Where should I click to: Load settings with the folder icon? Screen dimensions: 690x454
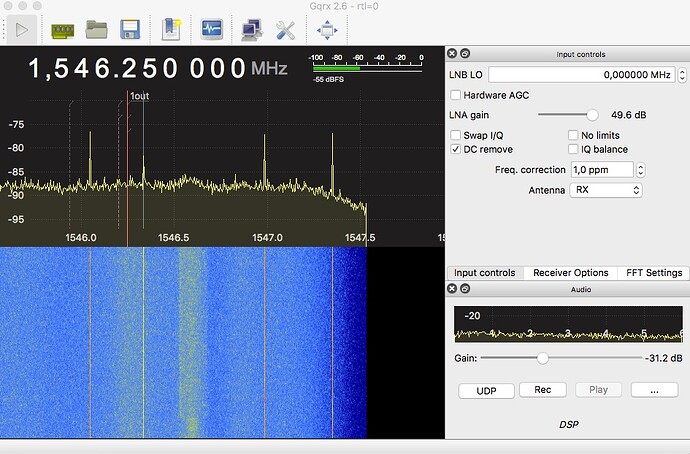pyautogui.click(x=97, y=30)
